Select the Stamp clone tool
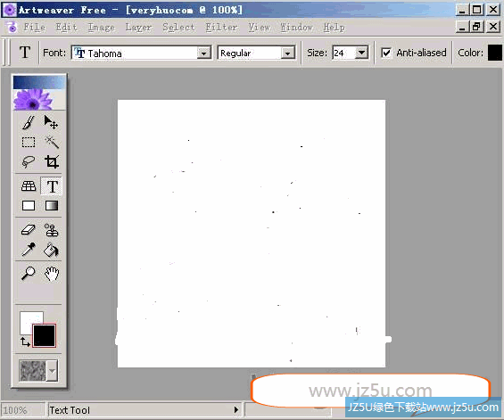 [51, 230]
